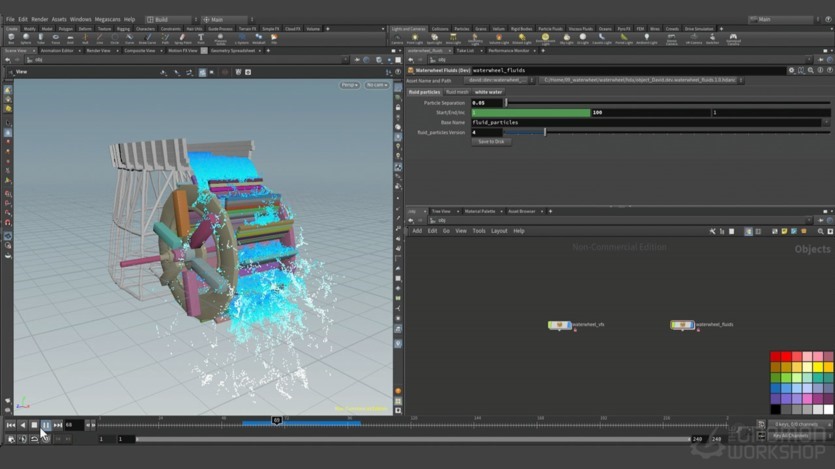Pick the yellow swatch in color palette
The image size is (835, 469).
click(x=818, y=367)
